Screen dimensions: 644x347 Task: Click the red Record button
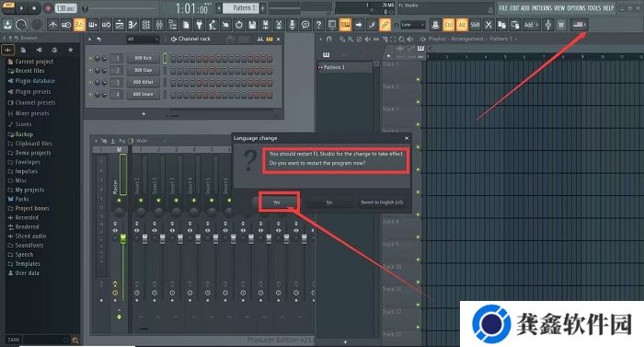pos(48,7)
